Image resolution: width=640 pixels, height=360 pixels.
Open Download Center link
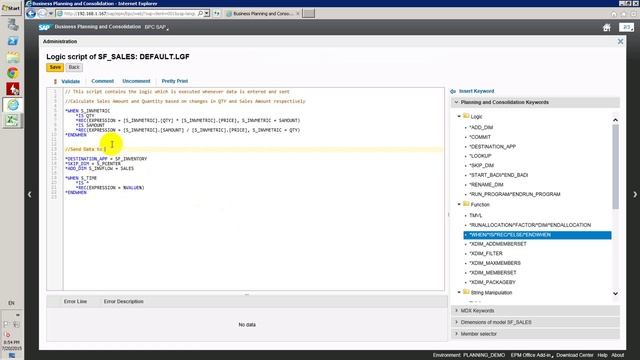[x=575, y=355]
